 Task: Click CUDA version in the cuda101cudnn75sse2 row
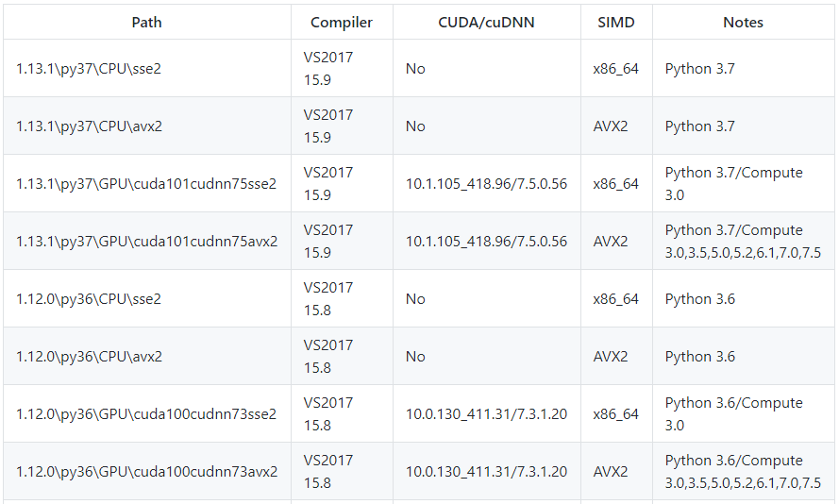click(486, 184)
